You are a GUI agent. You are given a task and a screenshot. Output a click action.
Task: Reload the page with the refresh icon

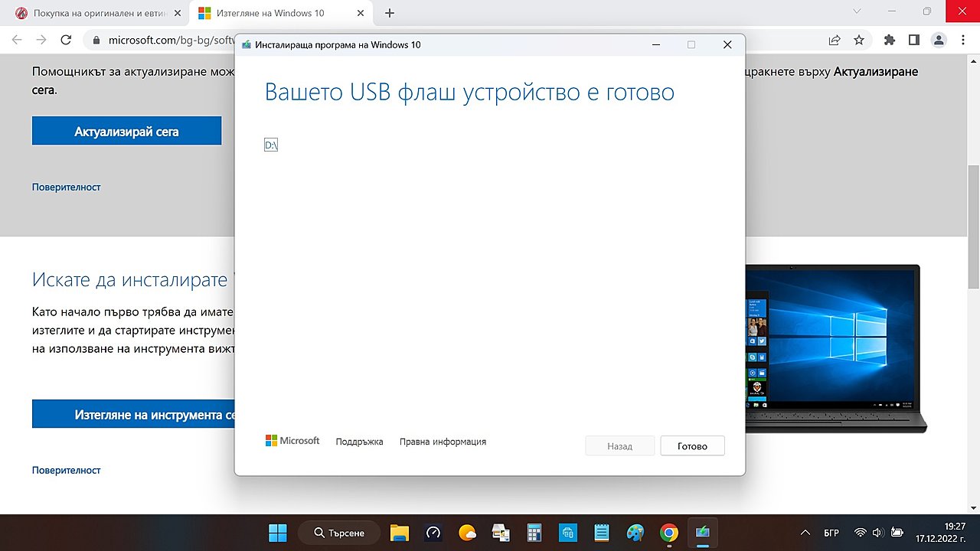point(66,40)
